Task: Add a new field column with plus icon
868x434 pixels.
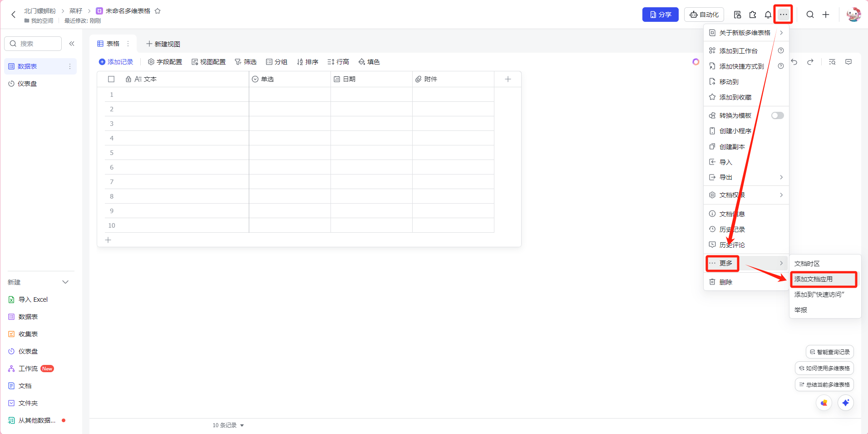Action: (508, 79)
